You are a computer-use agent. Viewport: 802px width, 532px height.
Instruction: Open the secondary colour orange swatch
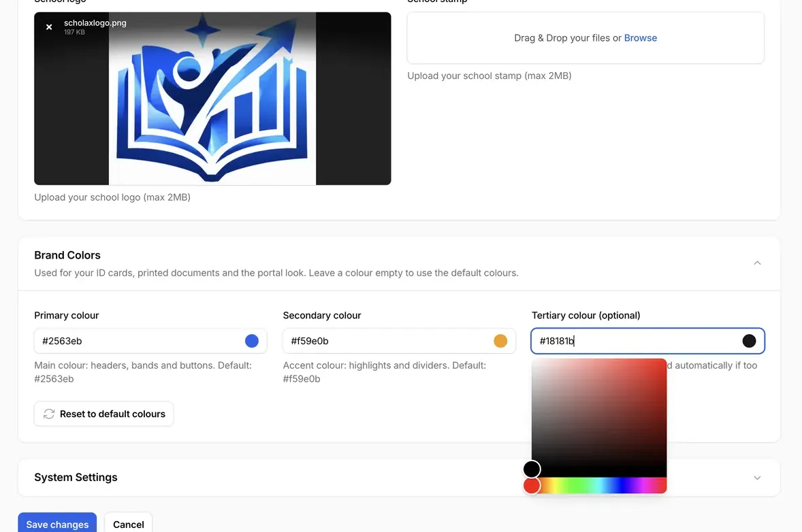click(500, 341)
